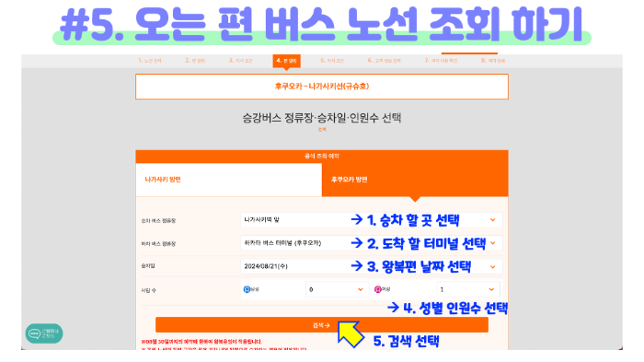
Task: Open the boarding date dropdown 2024/08/21
Action: (x=371, y=266)
